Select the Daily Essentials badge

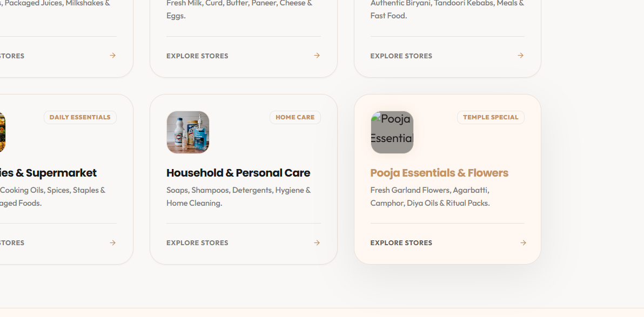(x=80, y=117)
